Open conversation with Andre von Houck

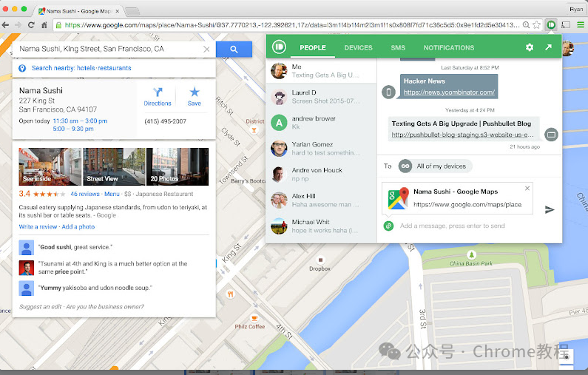[x=322, y=175]
